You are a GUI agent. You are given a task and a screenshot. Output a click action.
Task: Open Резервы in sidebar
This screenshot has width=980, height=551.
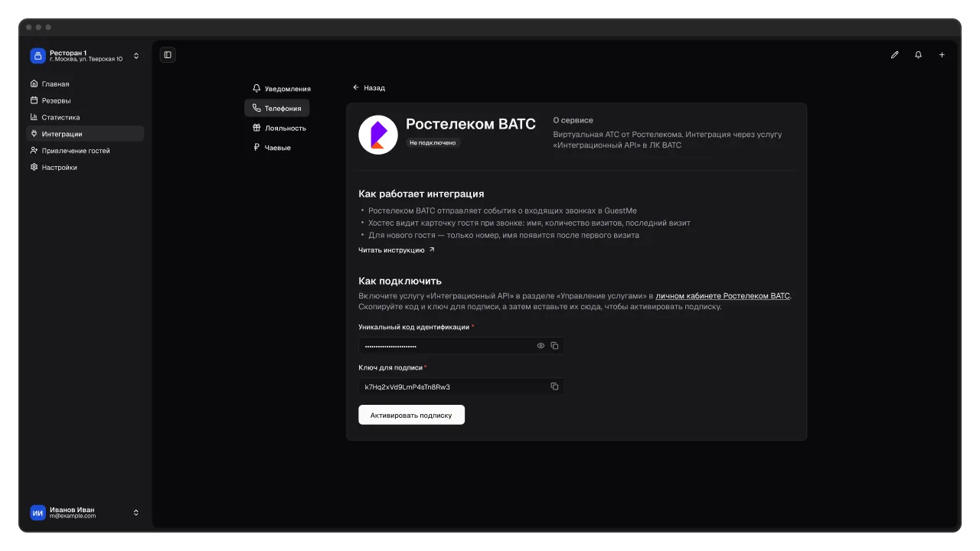[x=85, y=101]
